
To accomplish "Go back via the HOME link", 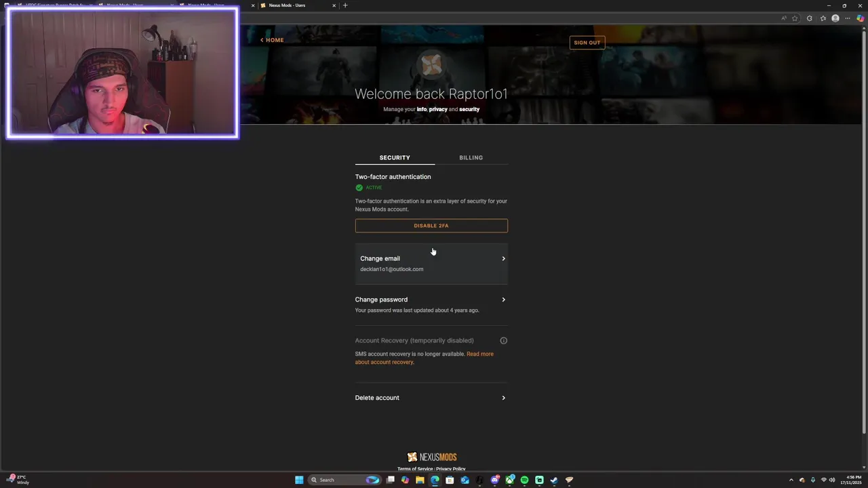I will (x=272, y=40).
